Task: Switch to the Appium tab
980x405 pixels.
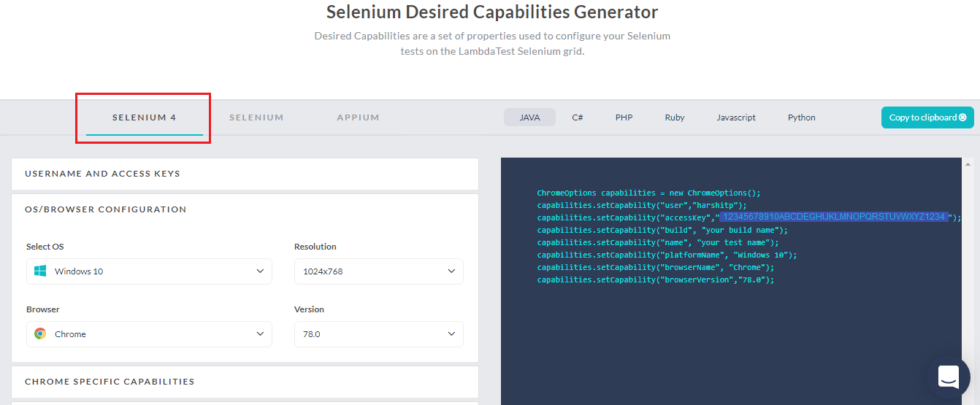Action: (x=358, y=117)
